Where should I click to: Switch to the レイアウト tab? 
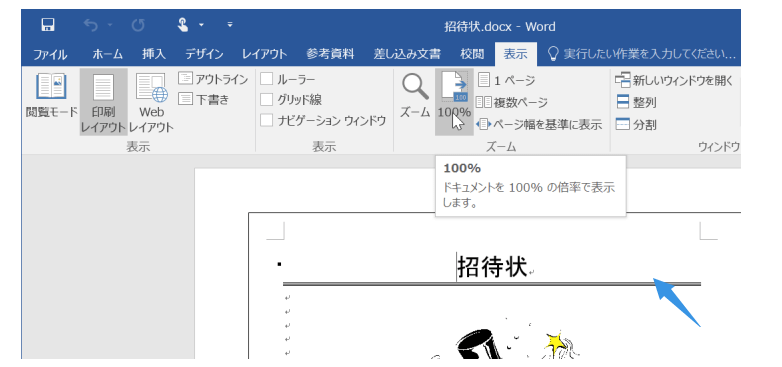click(264, 54)
